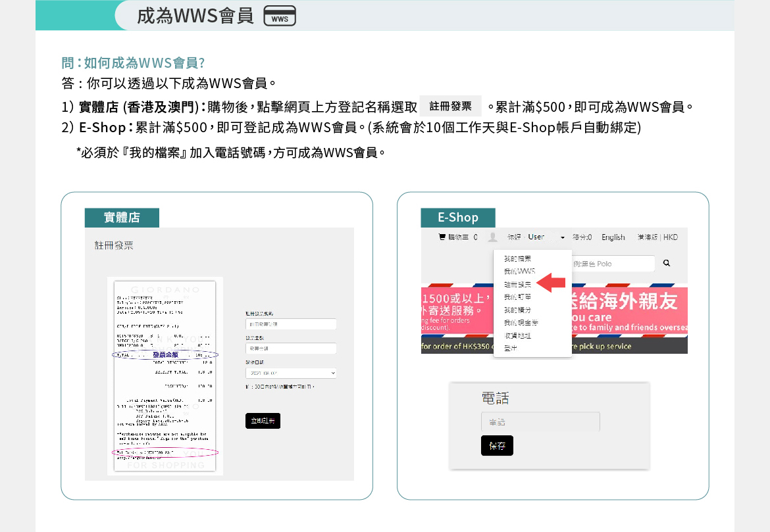The height and width of the screenshot is (532, 770).
Task: Click the magnifier search icon
Action: click(666, 263)
